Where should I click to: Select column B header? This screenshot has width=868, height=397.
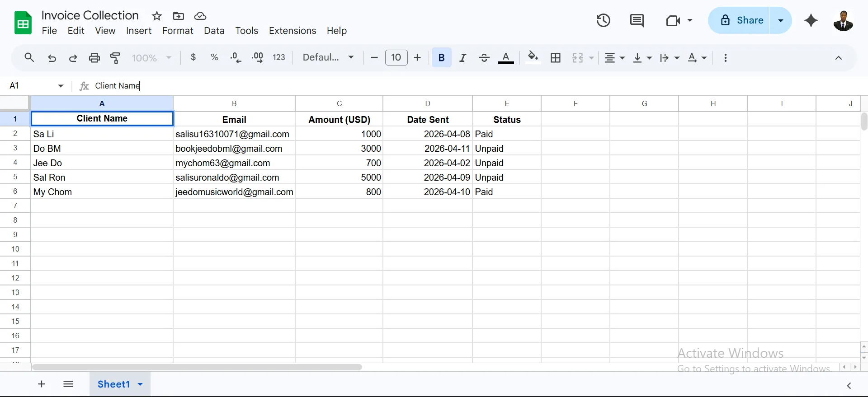(x=234, y=103)
